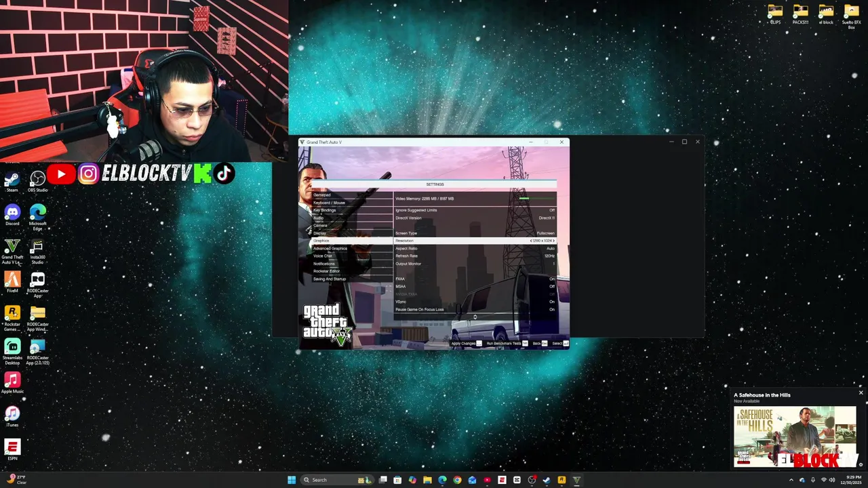
Task: Open the Safehouse in the Hills thumbnail
Action: point(795,437)
